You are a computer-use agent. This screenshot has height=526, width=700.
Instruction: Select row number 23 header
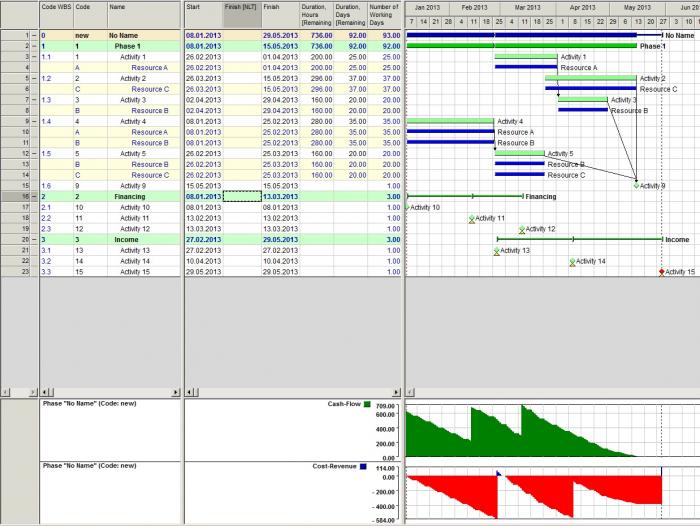[16, 271]
